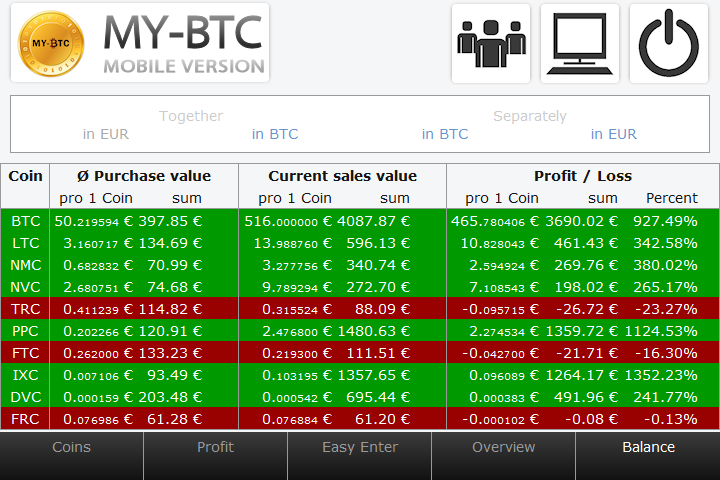Open the users group icon
The image size is (720, 480).
491,43
